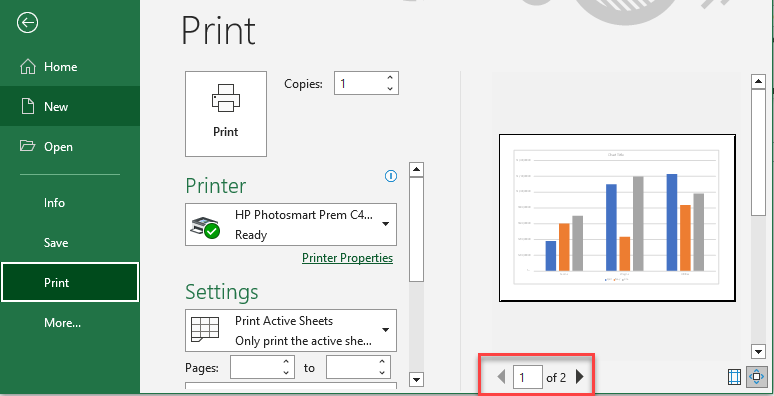Image resolution: width=774 pixels, height=396 pixels.
Task: Click the large Print button
Action: click(226, 114)
